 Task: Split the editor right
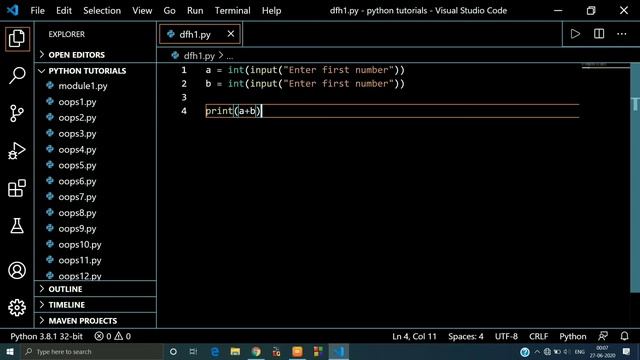coord(599,34)
